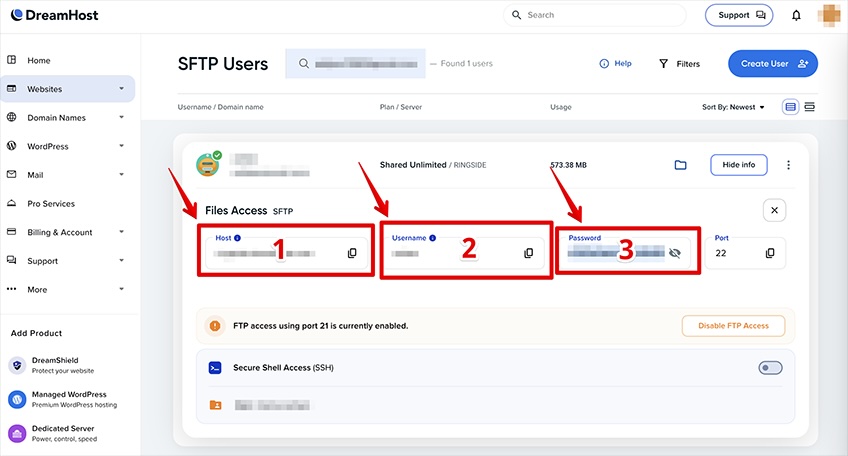Click the DreamShield shield icon

pos(17,366)
